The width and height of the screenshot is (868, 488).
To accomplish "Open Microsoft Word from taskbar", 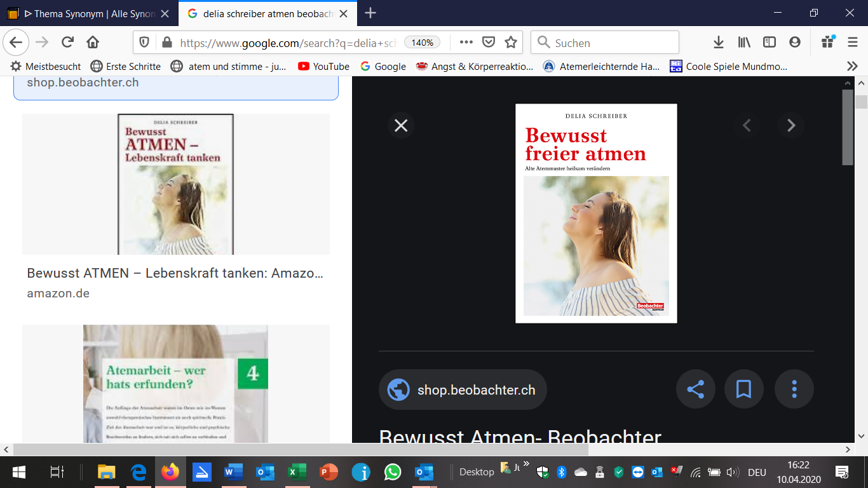I will click(234, 472).
